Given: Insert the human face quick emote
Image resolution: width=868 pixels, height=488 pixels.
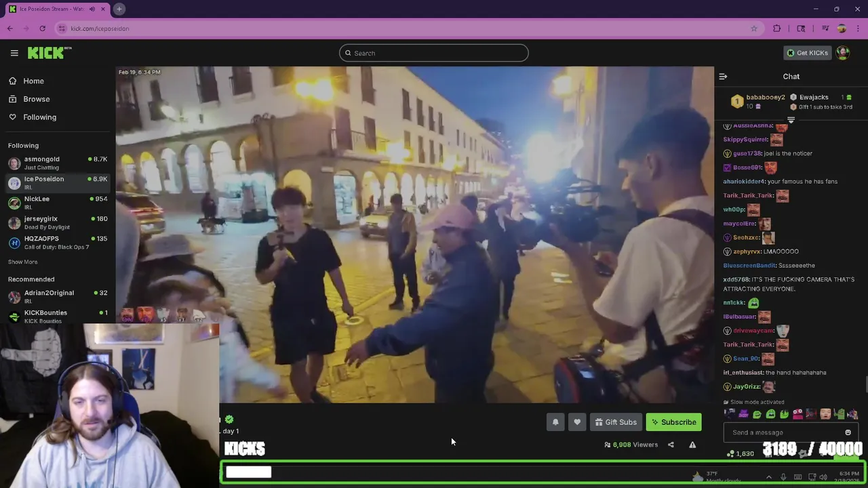Looking at the screenshot, I should 825,414.
